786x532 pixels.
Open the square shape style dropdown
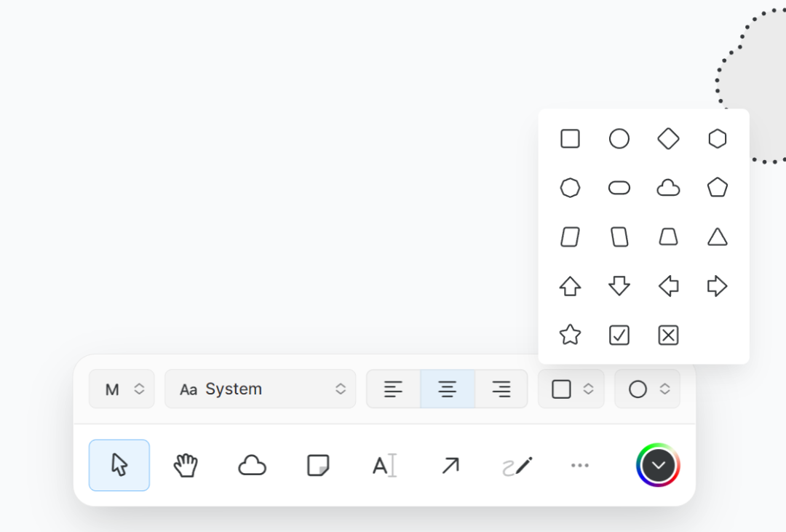pos(571,389)
